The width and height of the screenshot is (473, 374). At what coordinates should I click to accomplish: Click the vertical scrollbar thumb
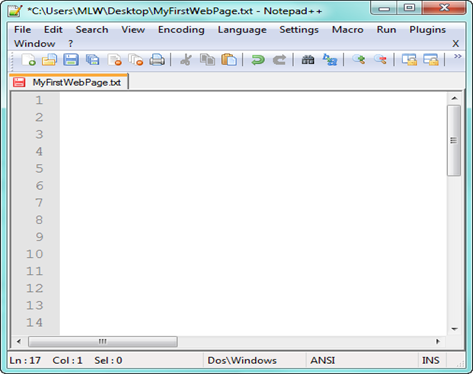[x=454, y=140]
